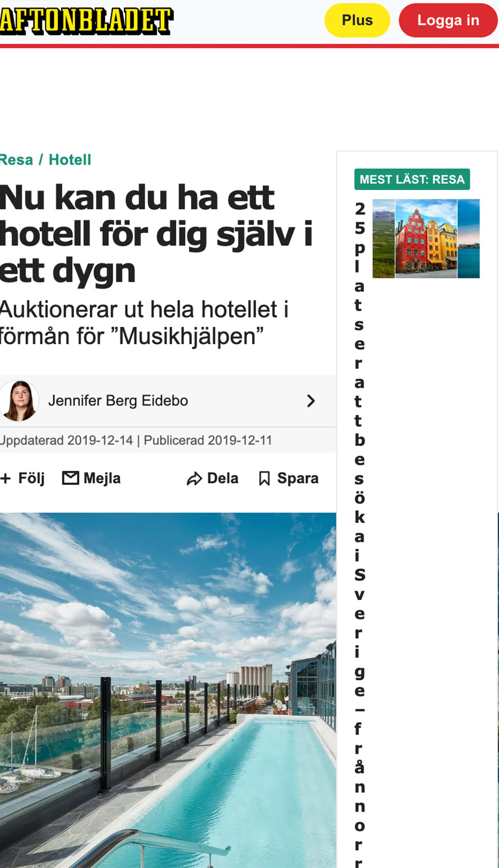
Task: Click the rooftop pool hotel photo
Action: tap(168, 690)
